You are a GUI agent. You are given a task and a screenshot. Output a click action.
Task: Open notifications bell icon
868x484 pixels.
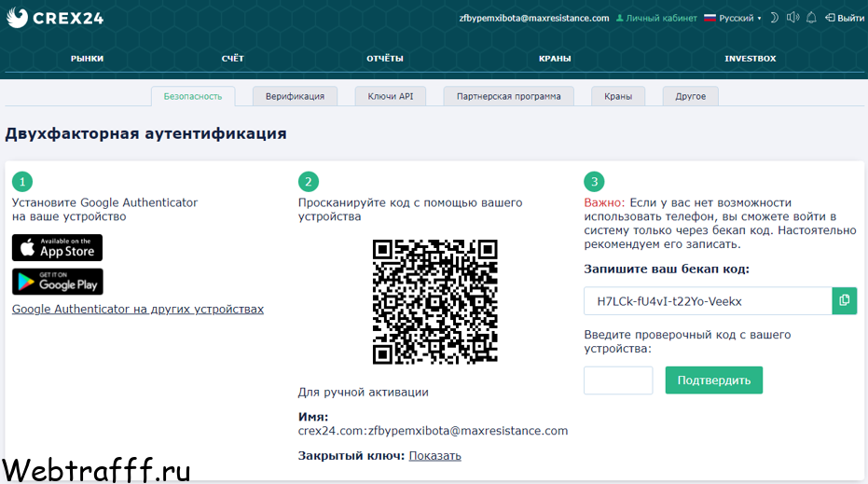coord(811,18)
